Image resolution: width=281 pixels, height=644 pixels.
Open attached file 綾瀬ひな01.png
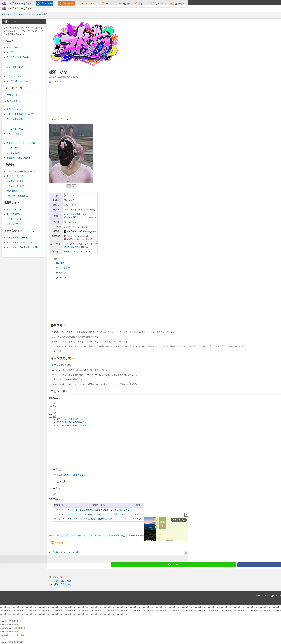[x=62, y=581]
